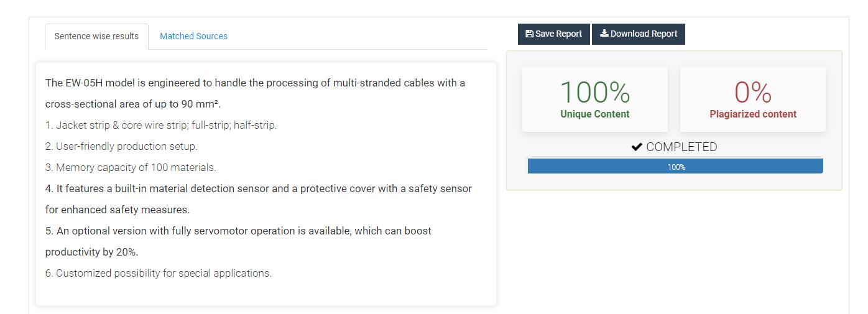
Task: Click the green 'Unique Content' label
Action: tap(595, 114)
